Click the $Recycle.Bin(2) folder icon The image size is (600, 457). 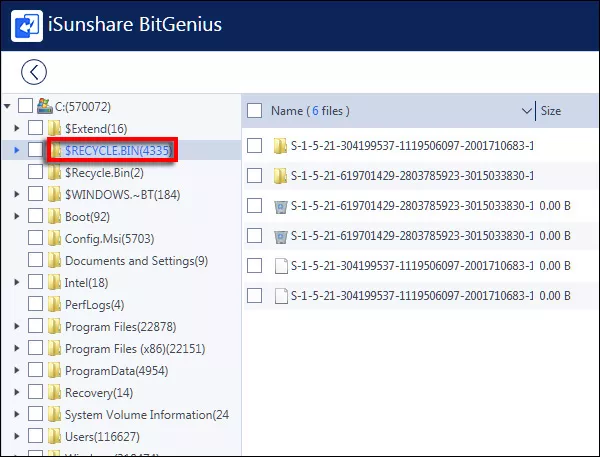point(54,172)
